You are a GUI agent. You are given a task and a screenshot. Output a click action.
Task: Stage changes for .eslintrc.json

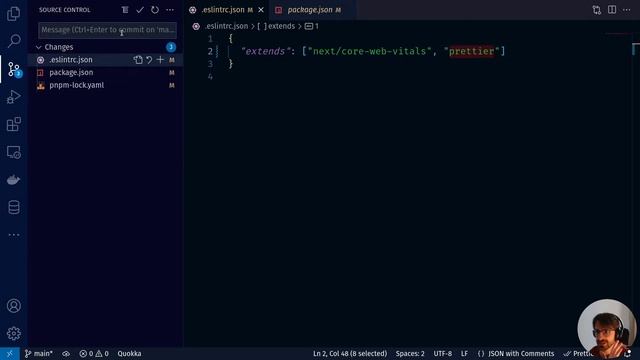[x=160, y=60]
